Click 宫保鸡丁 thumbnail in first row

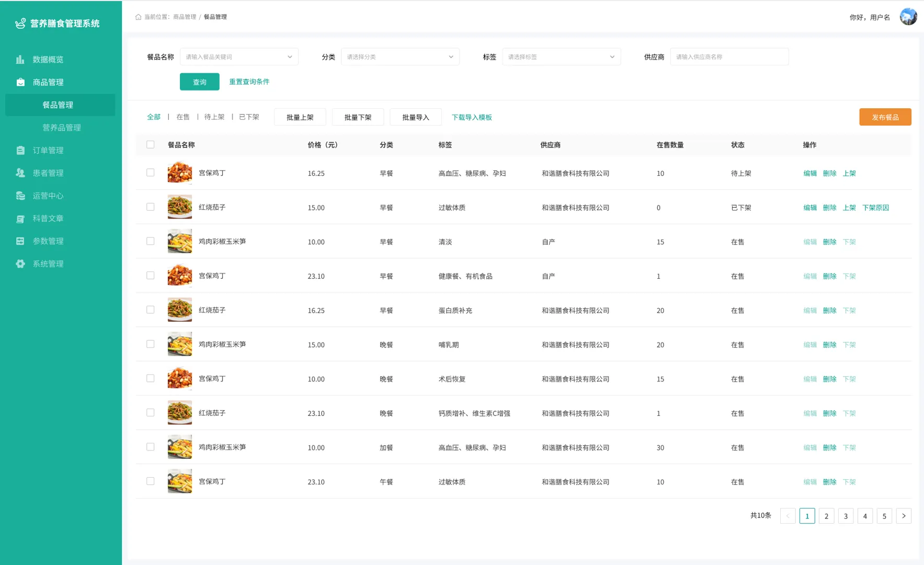[180, 173]
